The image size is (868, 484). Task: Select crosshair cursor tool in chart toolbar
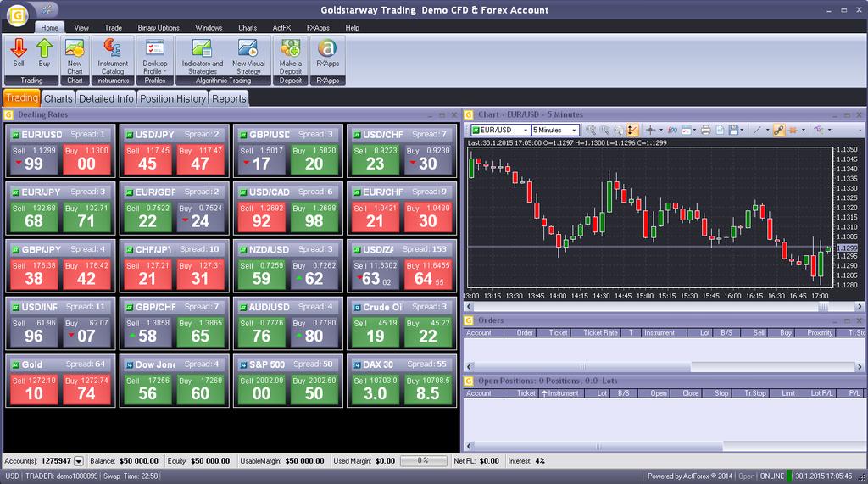tap(650, 131)
